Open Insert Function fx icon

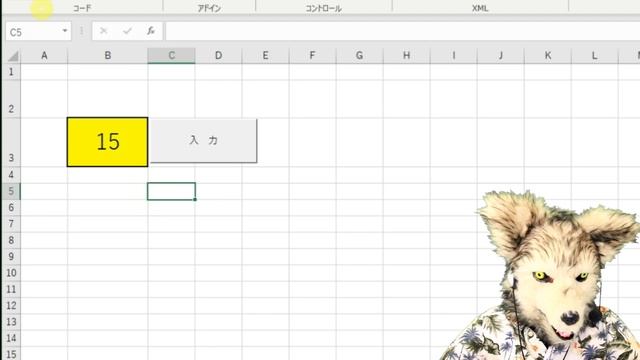[151, 31]
